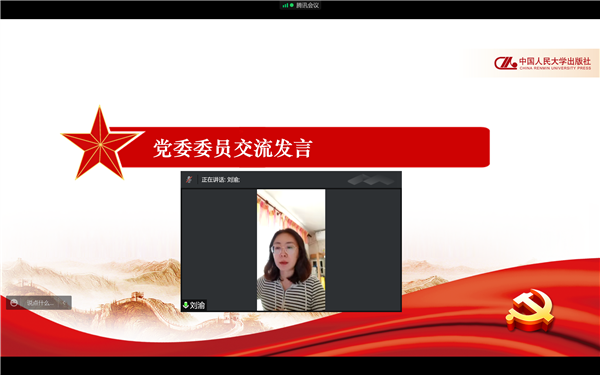Click the green status dot beside 腾讯会议
The height and width of the screenshot is (375, 600).
292,5
